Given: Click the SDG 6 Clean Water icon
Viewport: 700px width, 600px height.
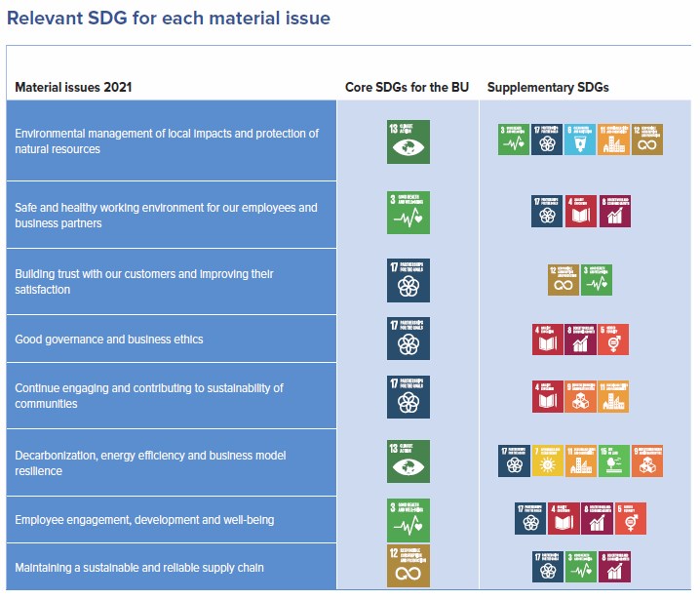Looking at the screenshot, I should pos(580,140).
